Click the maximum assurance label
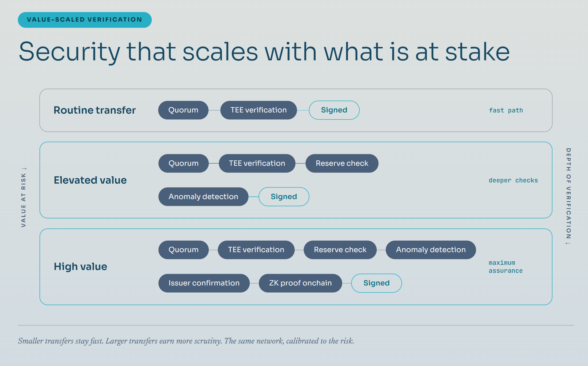The width and height of the screenshot is (588, 366). click(x=505, y=267)
